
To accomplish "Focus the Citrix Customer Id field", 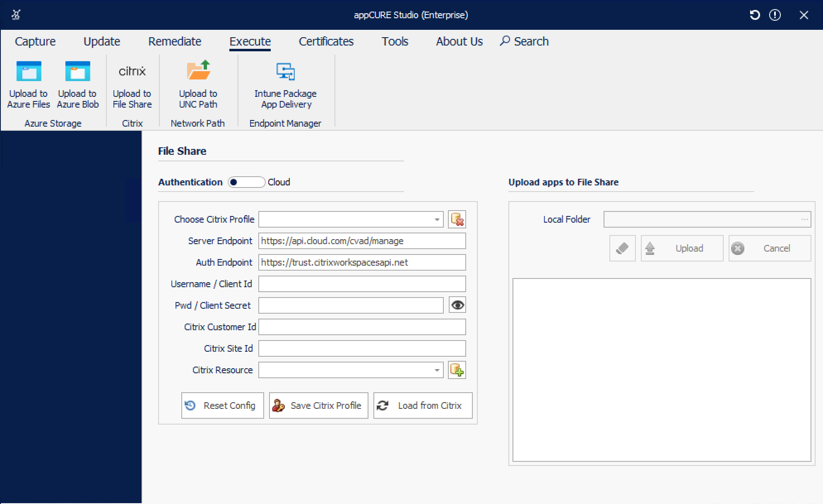I will pyautogui.click(x=362, y=327).
